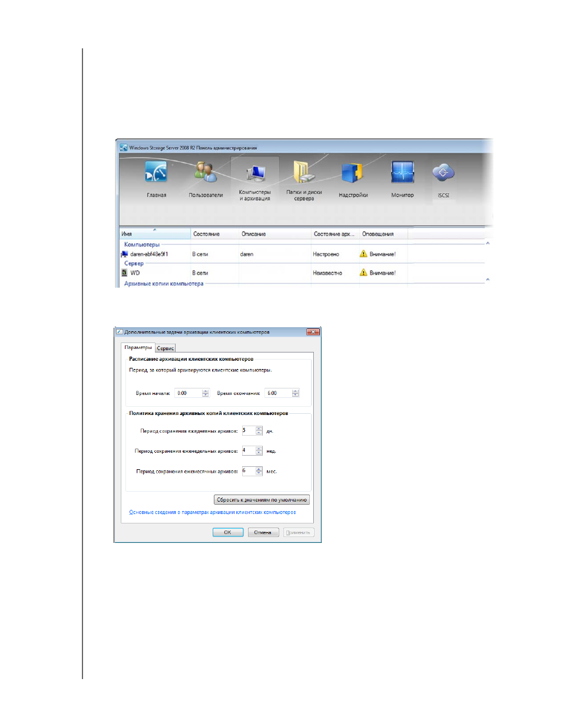Click the Настроено backup status cell

tap(326, 254)
